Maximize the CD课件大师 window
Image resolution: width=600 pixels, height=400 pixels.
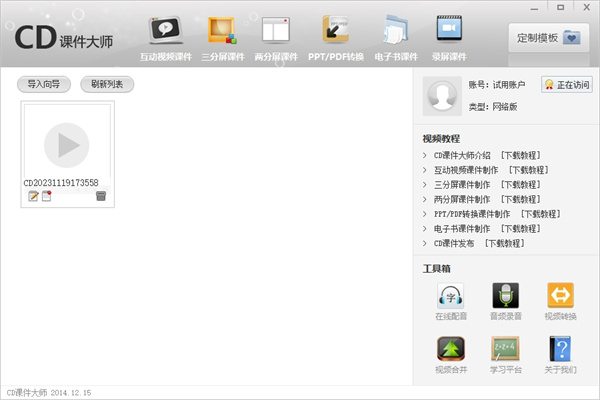click(x=561, y=7)
